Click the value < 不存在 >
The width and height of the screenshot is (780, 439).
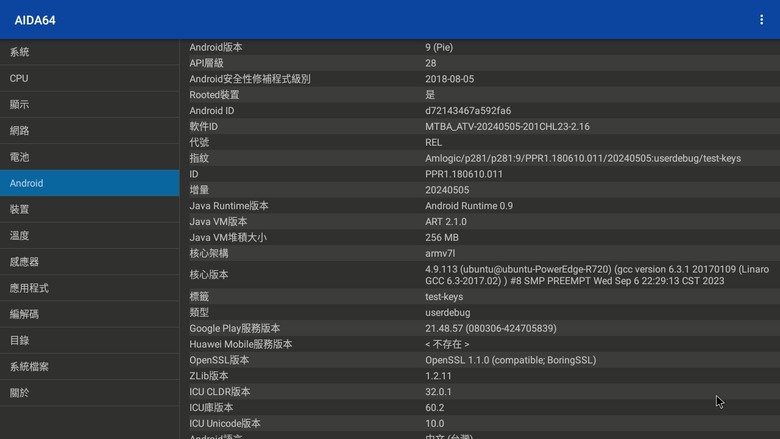coord(447,345)
